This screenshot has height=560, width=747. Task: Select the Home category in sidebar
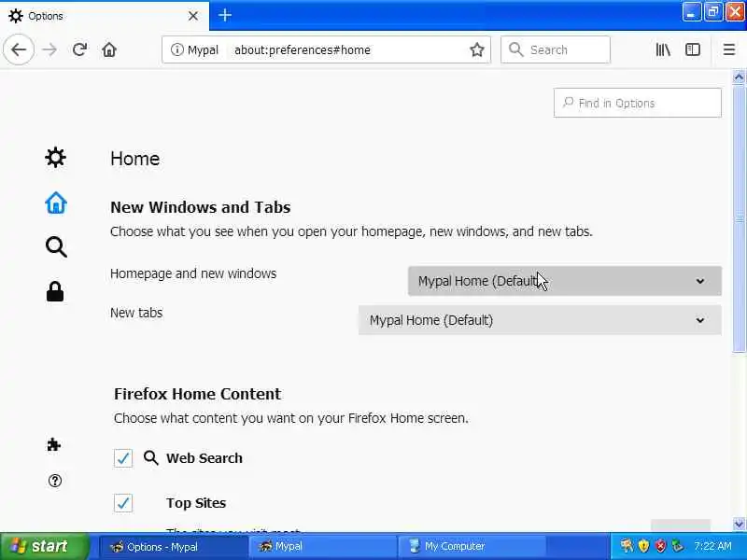coord(56,203)
